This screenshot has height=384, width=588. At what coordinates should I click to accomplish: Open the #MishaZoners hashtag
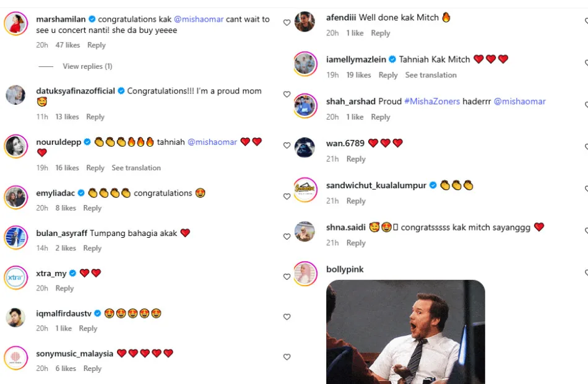tap(432, 101)
